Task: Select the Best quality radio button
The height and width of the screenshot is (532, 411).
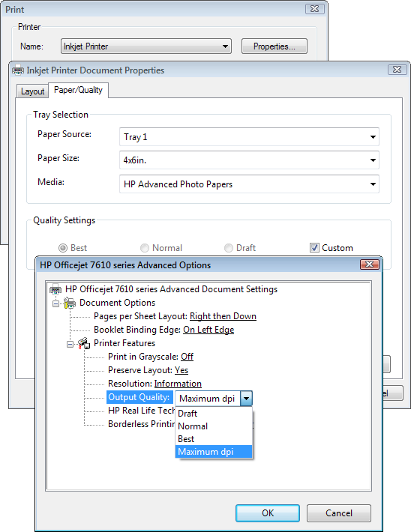Action: tap(63, 248)
